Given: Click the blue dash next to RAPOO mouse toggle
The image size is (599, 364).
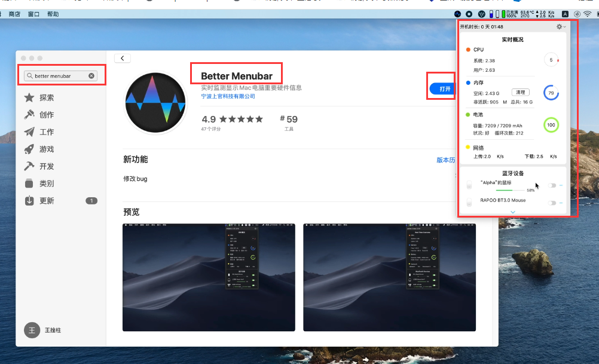Looking at the screenshot, I should tap(561, 203).
